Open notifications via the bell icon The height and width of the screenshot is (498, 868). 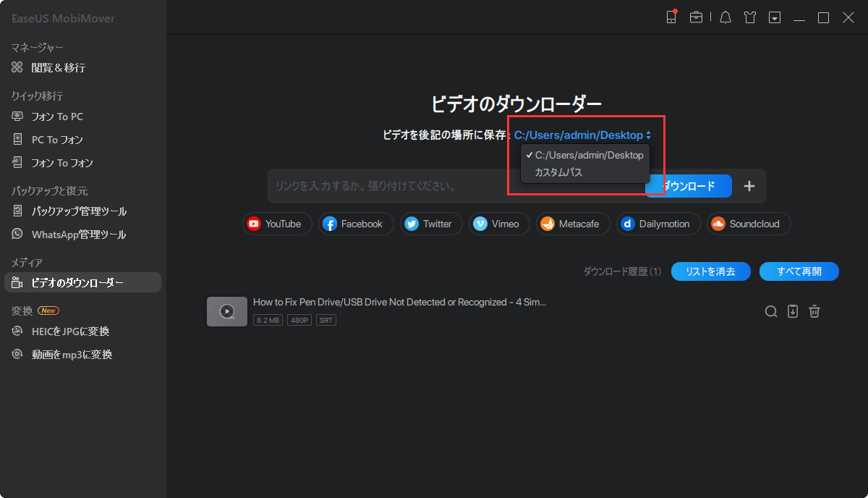point(725,17)
